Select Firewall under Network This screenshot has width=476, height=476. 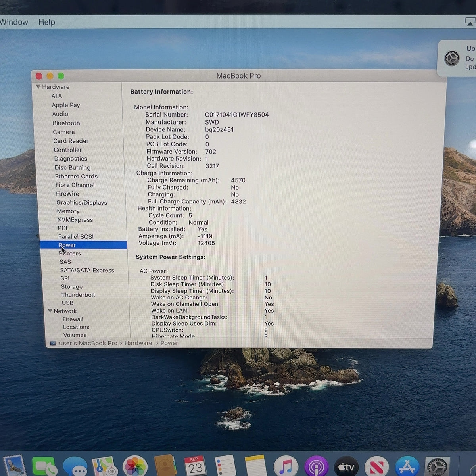click(x=73, y=319)
